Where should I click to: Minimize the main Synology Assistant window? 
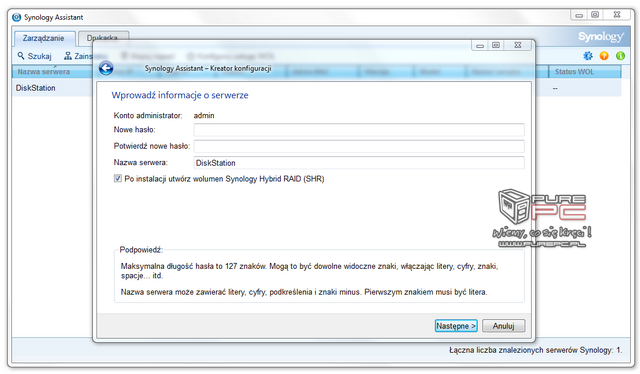(579, 15)
